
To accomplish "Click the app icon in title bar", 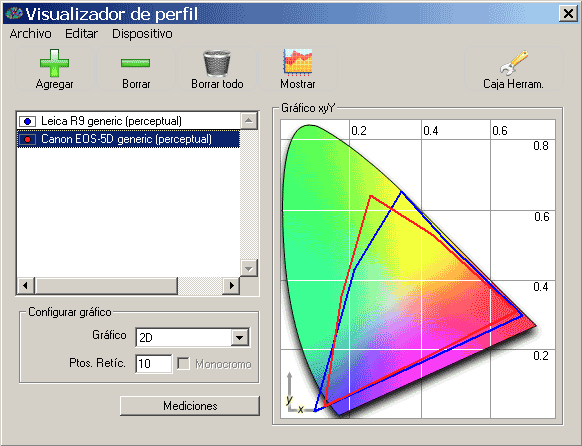I will click(14, 14).
